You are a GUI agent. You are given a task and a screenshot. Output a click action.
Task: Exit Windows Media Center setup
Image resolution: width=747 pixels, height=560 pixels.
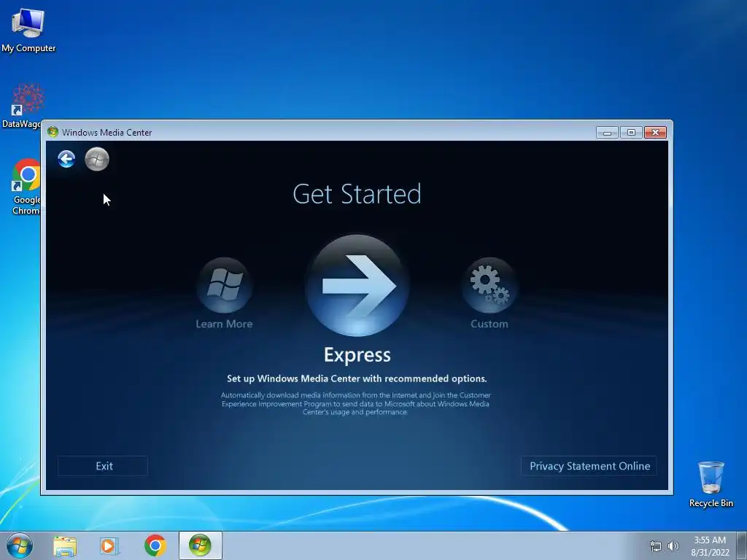click(x=103, y=466)
